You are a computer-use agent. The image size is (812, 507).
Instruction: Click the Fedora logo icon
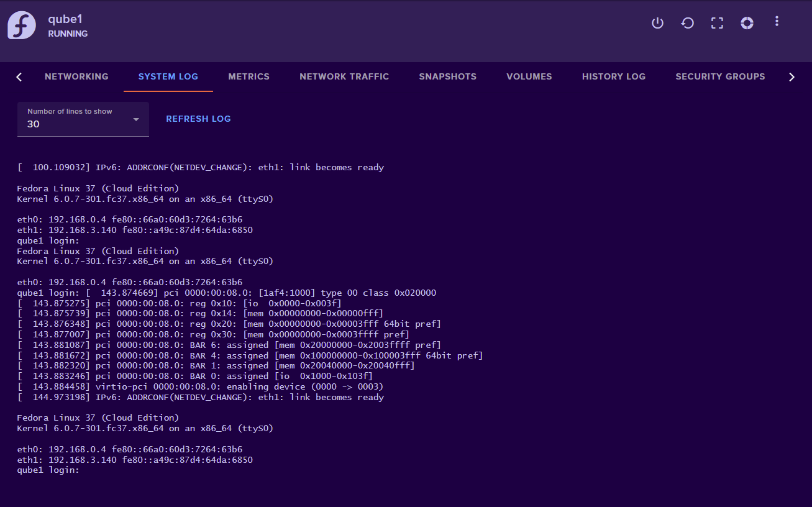pyautogui.click(x=22, y=25)
